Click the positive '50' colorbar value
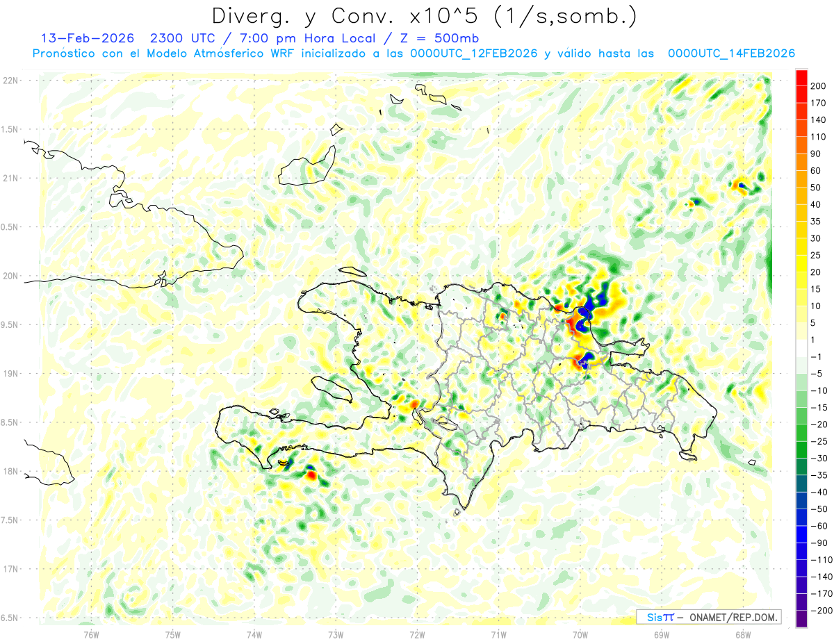 pyautogui.click(x=816, y=188)
